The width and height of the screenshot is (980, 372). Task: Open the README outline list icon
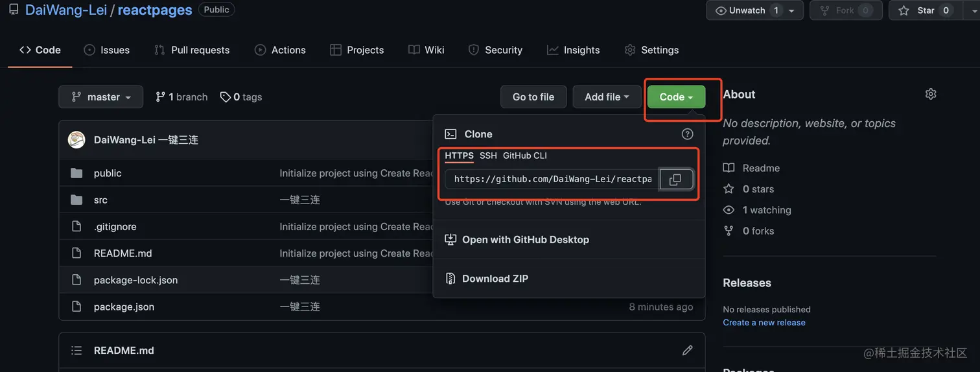click(76, 350)
